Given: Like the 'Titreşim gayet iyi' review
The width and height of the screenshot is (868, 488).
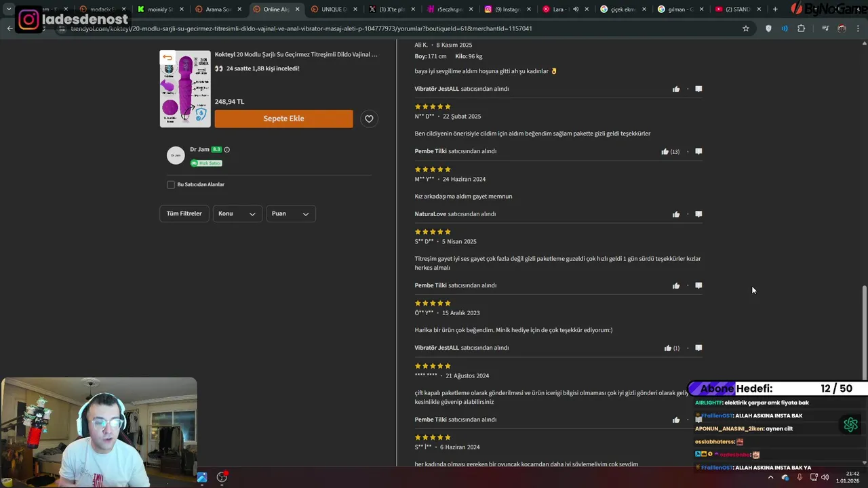Looking at the screenshot, I should point(676,285).
